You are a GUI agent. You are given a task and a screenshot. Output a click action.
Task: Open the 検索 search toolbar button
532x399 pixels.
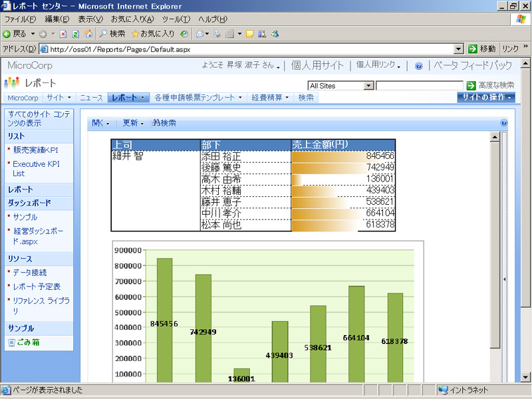coord(112,34)
